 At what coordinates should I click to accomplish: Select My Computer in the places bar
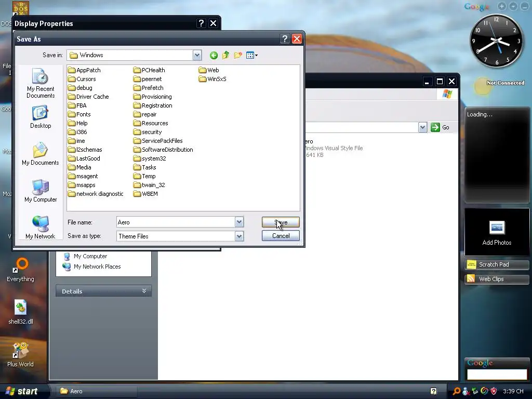point(41,191)
